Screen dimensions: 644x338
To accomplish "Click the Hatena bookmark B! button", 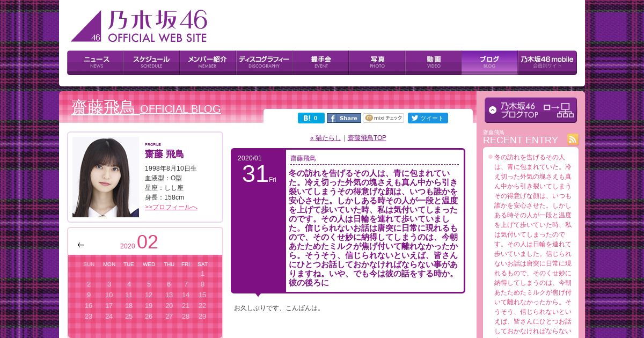I will coord(311,118).
